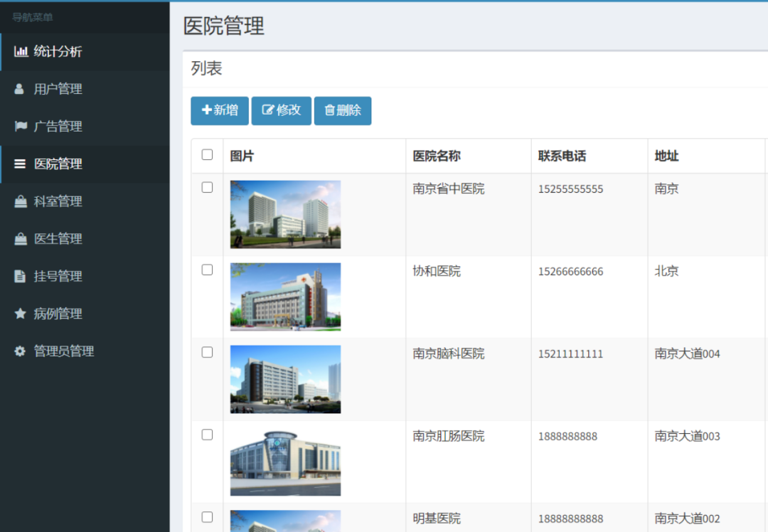The width and height of the screenshot is (768, 532).
Task: Check the row checkbox for 明基医院
Action: [x=207, y=517]
